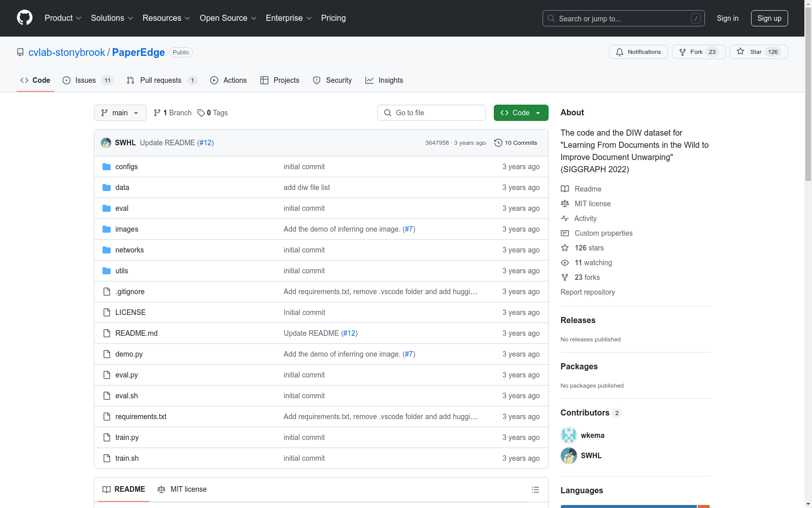Click the images folder icon
This screenshot has height=508, width=812.
coord(107,229)
